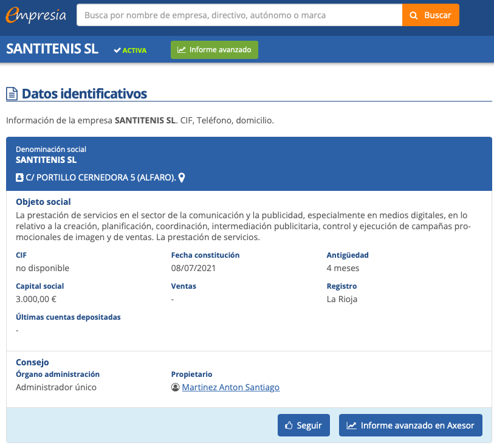Click the Seguir button

(x=304, y=426)
